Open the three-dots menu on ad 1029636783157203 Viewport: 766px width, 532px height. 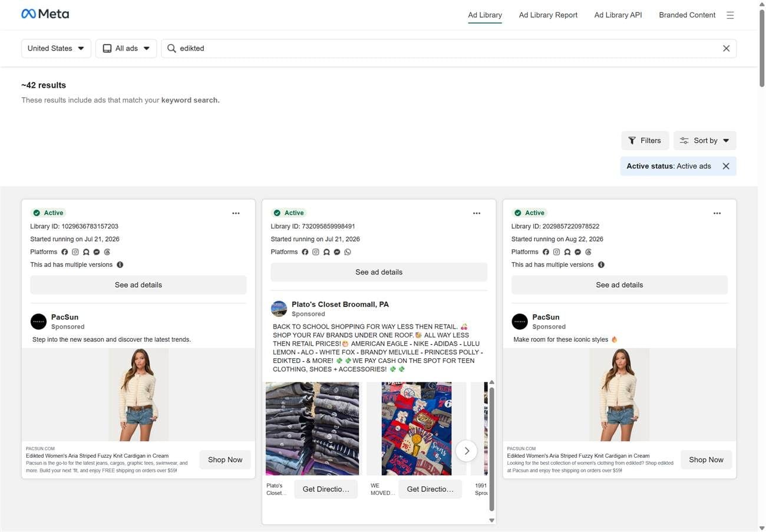(x=236, y=213)
